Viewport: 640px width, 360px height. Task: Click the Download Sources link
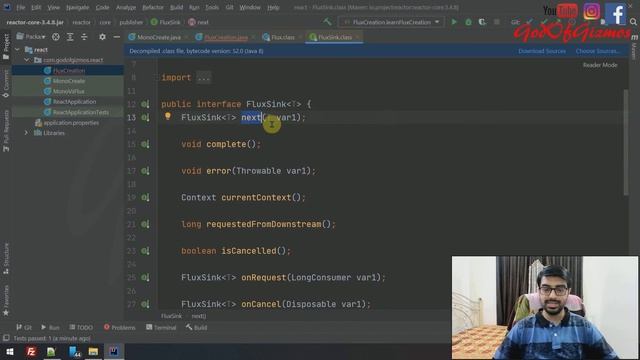[542, 51]
